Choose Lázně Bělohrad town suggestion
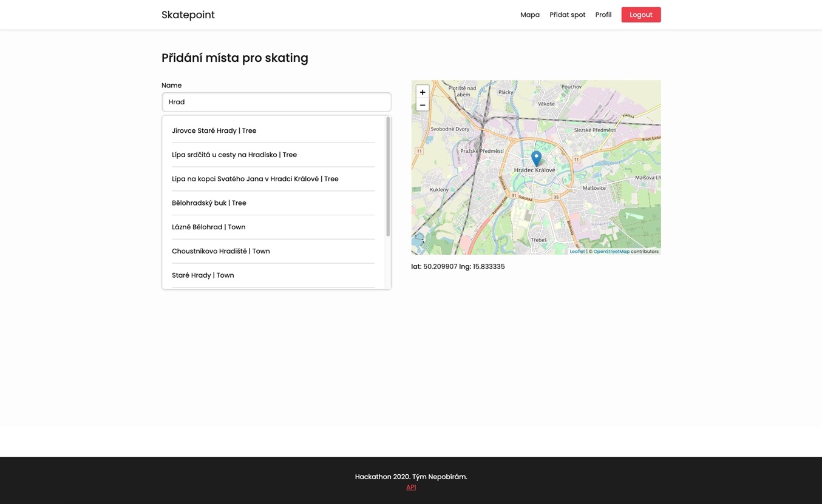 coord(208,227)
